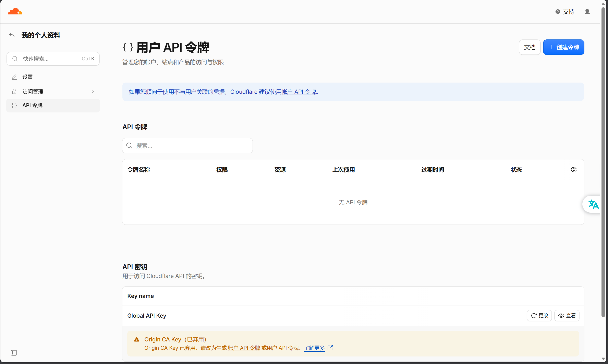
Task: Click the 文档 button
Action: [x=530, y=47]
